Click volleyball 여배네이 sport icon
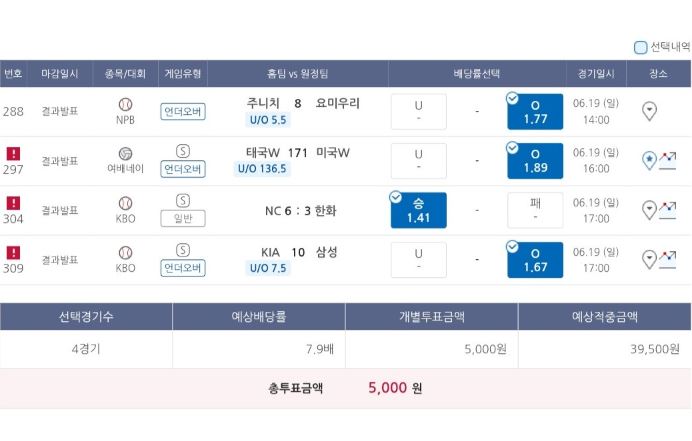 pyautogui.click(x=125, y=154)
